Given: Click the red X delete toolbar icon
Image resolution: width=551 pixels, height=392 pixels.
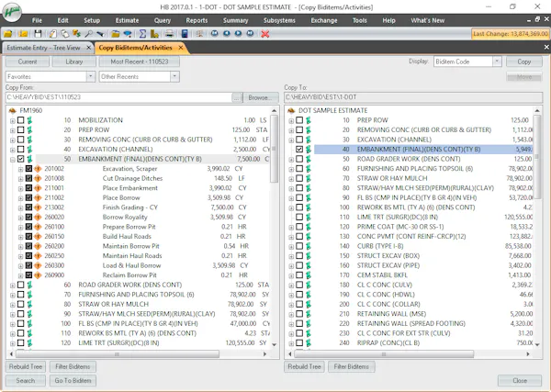Looking at the screenshot, I should 265,34.
